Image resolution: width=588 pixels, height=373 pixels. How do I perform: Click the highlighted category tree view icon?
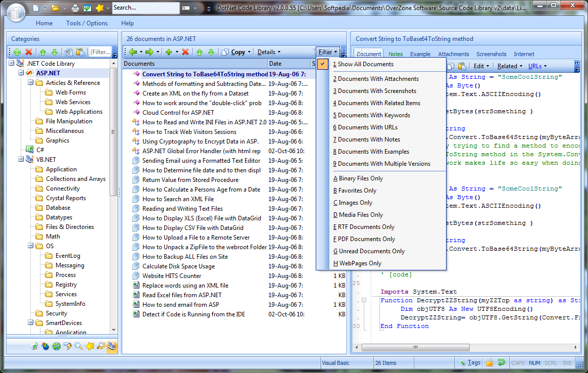[x=112, y=346]
